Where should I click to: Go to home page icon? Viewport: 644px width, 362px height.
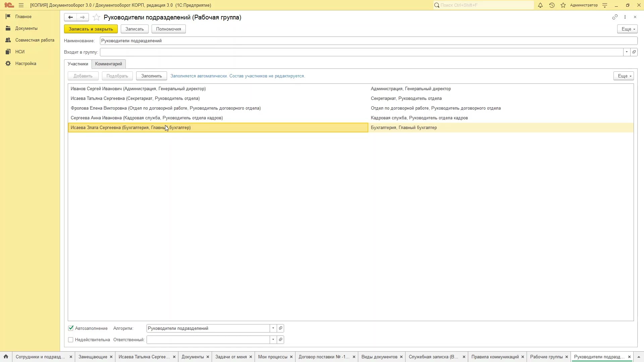pos(6,357)
